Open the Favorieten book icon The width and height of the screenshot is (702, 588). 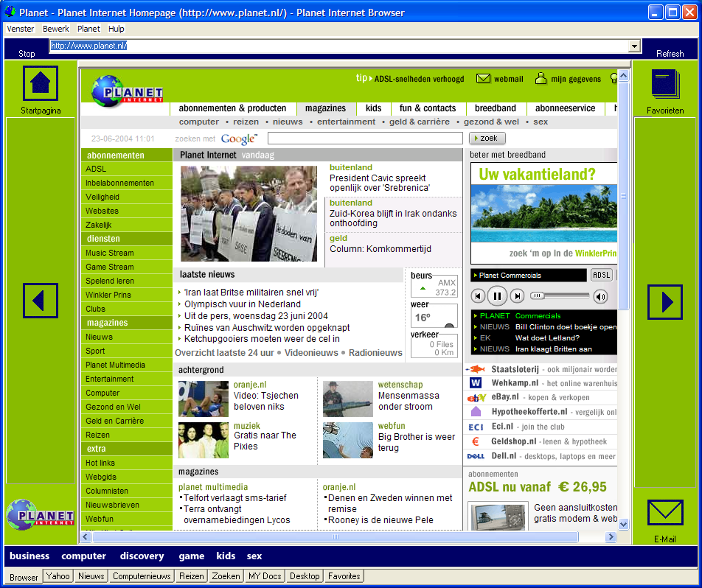(x=665, y=84)
